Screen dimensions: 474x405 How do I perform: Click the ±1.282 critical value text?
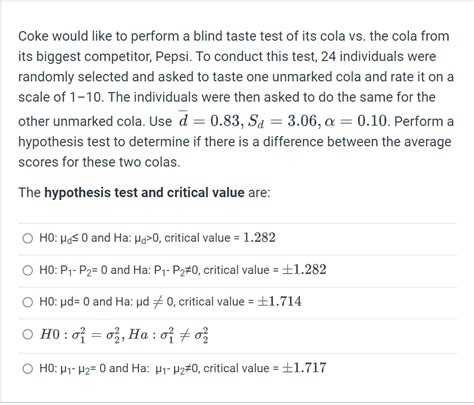click(x=304, y=269)
